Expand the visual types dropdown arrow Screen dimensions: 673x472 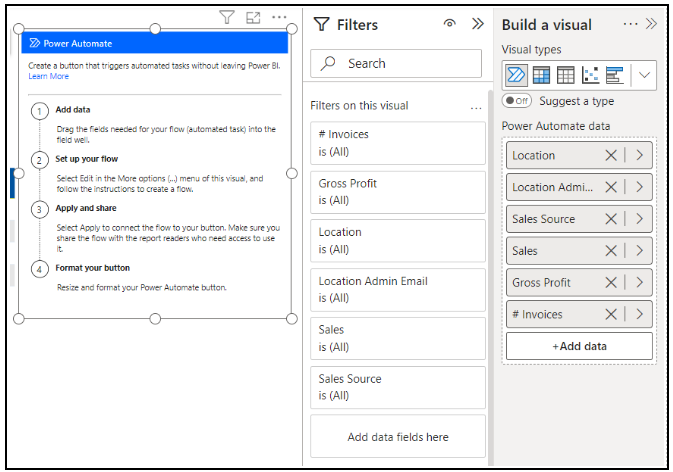[x=644, y=75]
